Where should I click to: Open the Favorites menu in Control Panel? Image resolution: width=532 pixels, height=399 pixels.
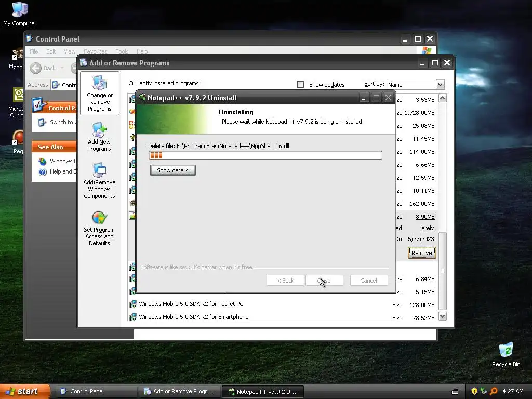click(96, 51)
